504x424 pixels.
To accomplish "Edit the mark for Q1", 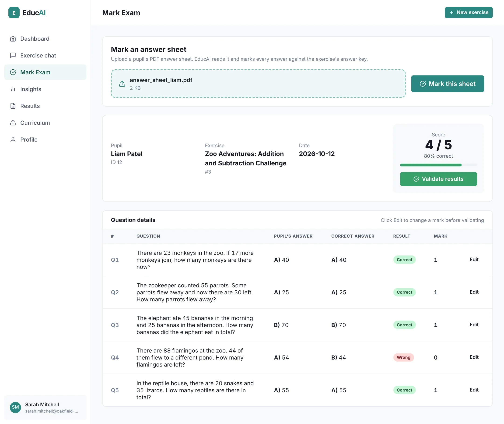I will (x=474, y=260).
